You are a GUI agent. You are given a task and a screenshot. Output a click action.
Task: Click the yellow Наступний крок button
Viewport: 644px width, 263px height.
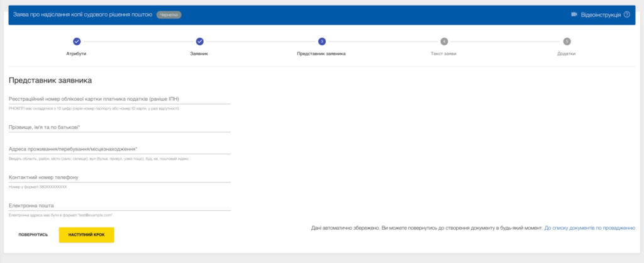tap(86, 235)
